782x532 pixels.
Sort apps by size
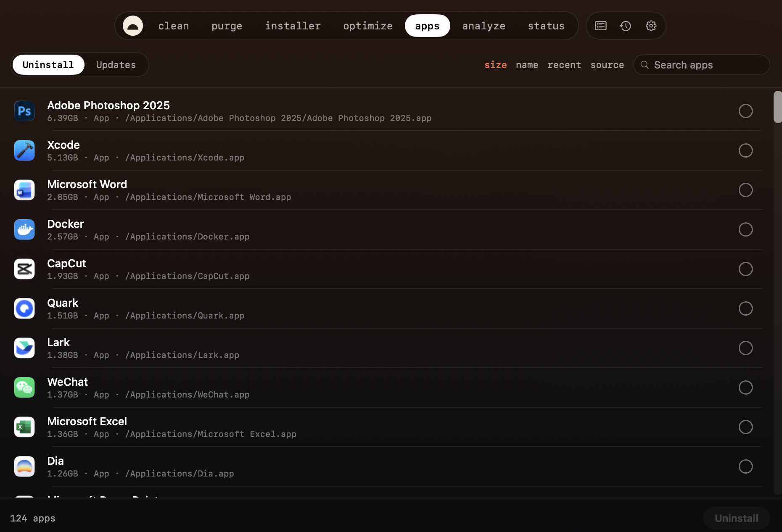pyautogui.click(x=496, y=65)
